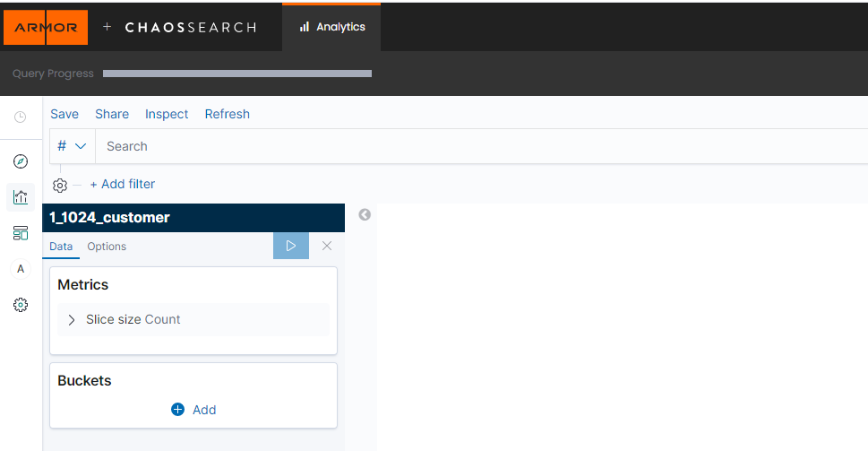Open the Analytics top tab
Image resolution: width=868 pixels, height=451 pixels.
[x=331, y=27]
